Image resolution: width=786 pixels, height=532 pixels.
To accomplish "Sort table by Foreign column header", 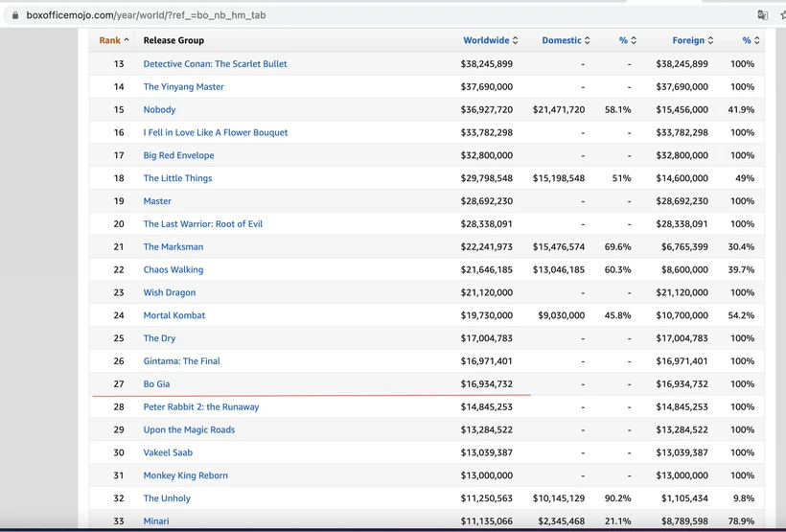I will pos(688,40).
